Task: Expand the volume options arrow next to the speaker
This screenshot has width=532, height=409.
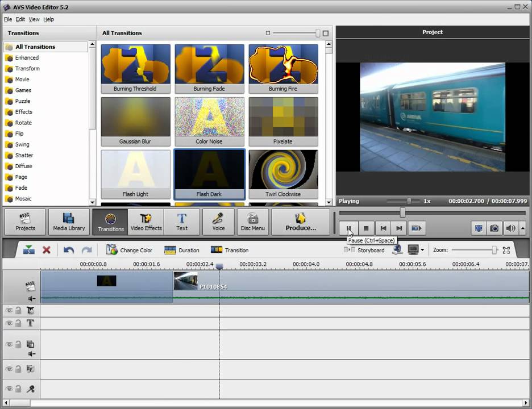Action: click(x=523, y=228)
